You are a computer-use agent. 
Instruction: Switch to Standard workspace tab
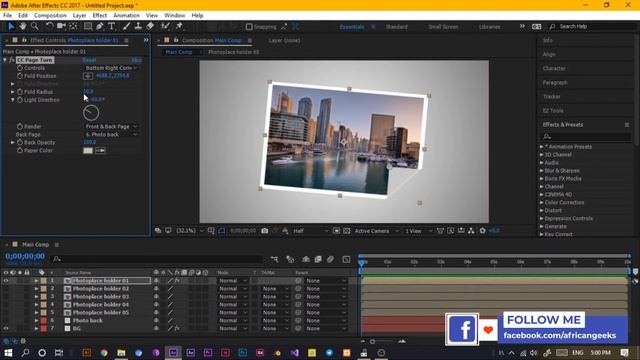[396, 27]
